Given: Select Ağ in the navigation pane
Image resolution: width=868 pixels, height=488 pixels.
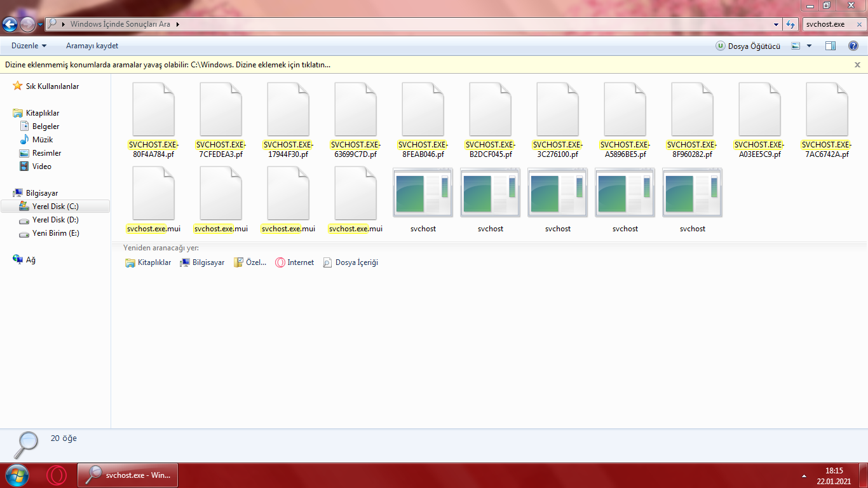Looking at the screenshot, I should click(25, 260).
